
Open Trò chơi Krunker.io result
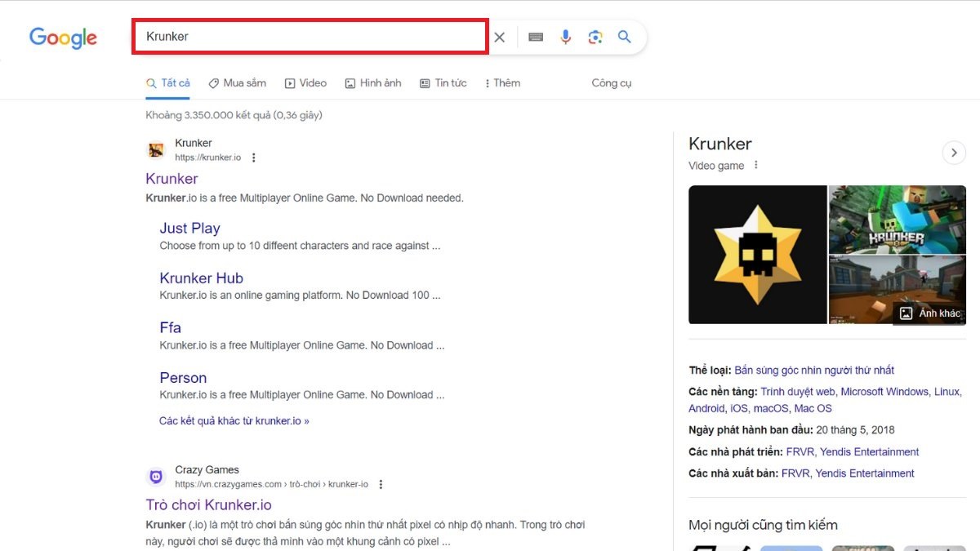click(209, 505)
